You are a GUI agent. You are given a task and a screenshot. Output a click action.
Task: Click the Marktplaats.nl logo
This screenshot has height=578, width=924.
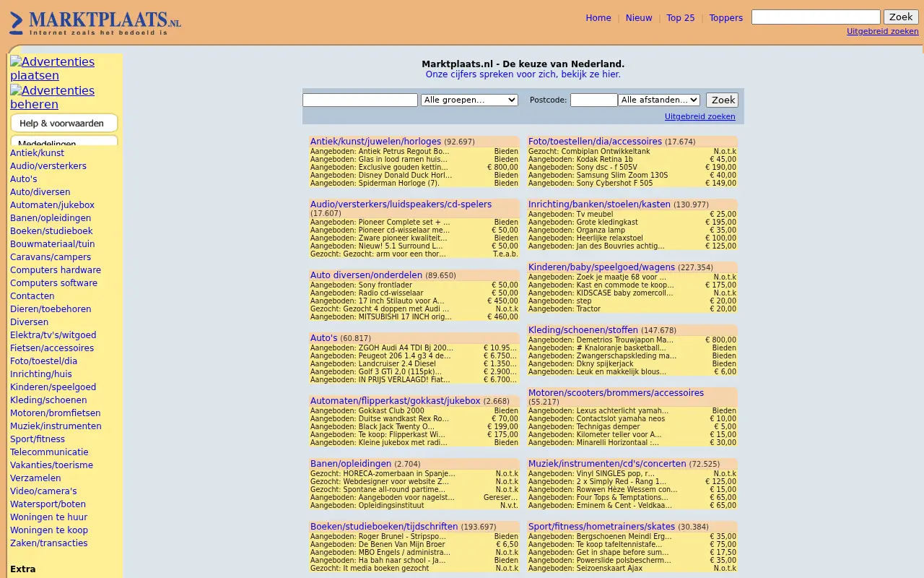[95, 23]
